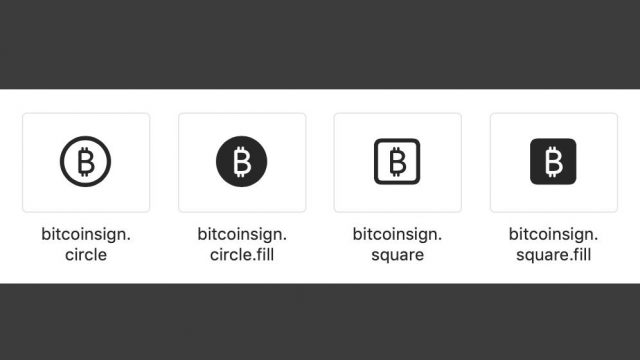Click the bitcoinsign.square name label
This screenshot has height=360, width=640.
[398, 244]
